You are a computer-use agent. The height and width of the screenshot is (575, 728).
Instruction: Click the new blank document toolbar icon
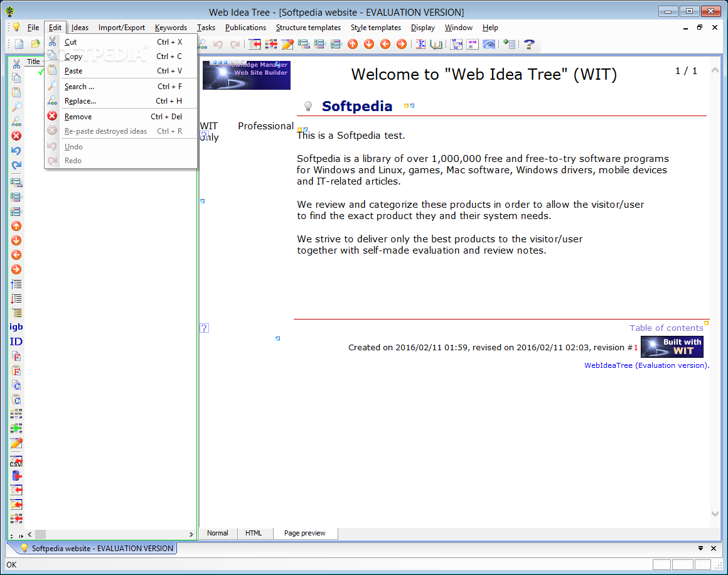point(19,44)
